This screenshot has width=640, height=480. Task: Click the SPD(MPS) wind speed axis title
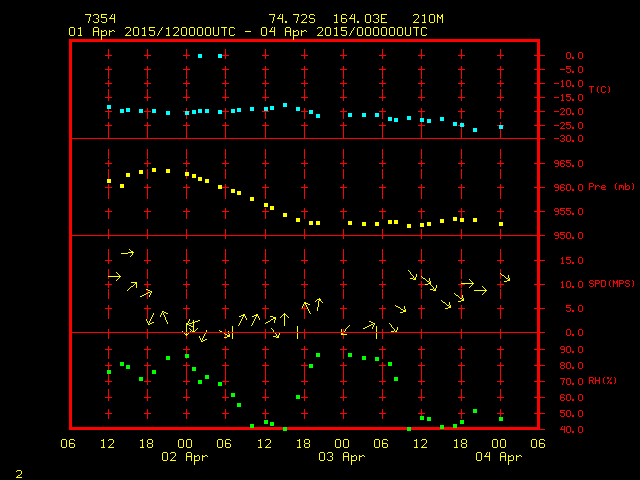click(x=611, y=283)
